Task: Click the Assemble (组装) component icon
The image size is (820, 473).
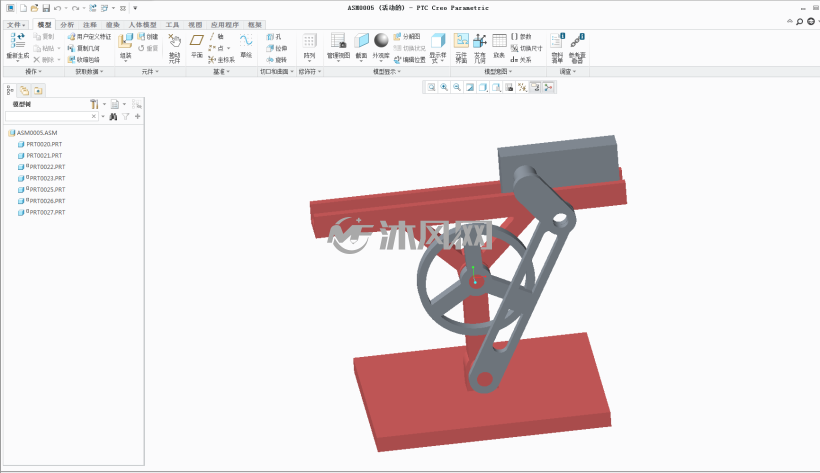Action: point(126,42)
